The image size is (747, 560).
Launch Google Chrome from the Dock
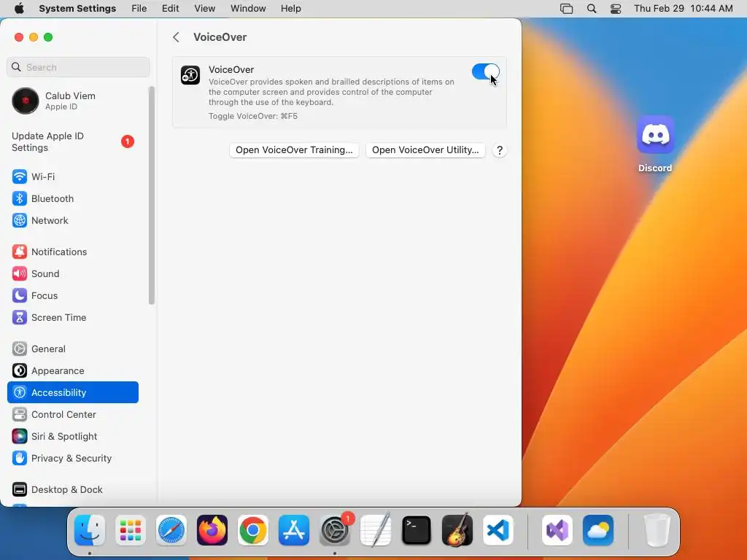coord(253,530)
